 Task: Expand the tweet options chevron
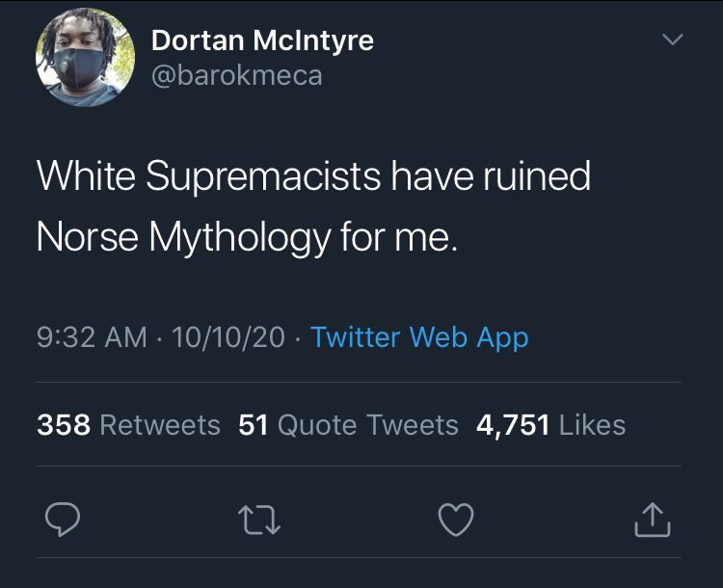coord(673,40)
